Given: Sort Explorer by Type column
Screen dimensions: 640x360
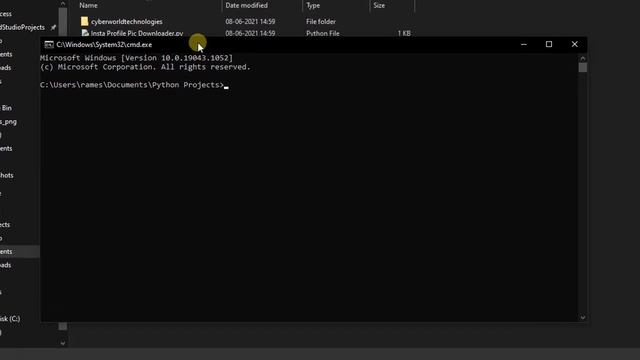Looking at the screenshot, I should click(313, 5).
